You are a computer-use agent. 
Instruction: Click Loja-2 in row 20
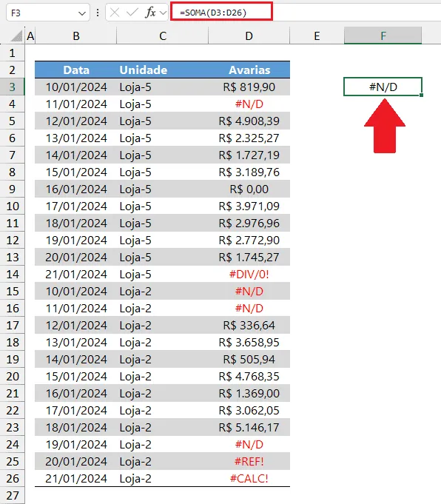pos(163,377)
